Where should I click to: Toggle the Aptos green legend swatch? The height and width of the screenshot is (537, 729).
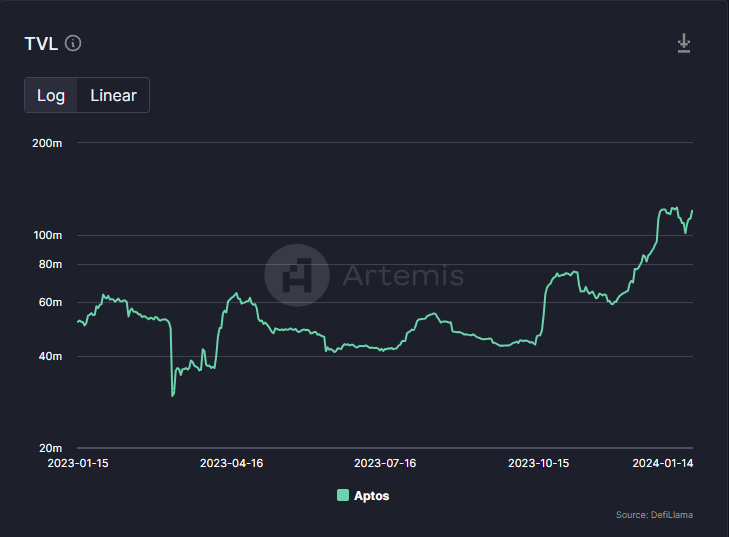(343, 495)
